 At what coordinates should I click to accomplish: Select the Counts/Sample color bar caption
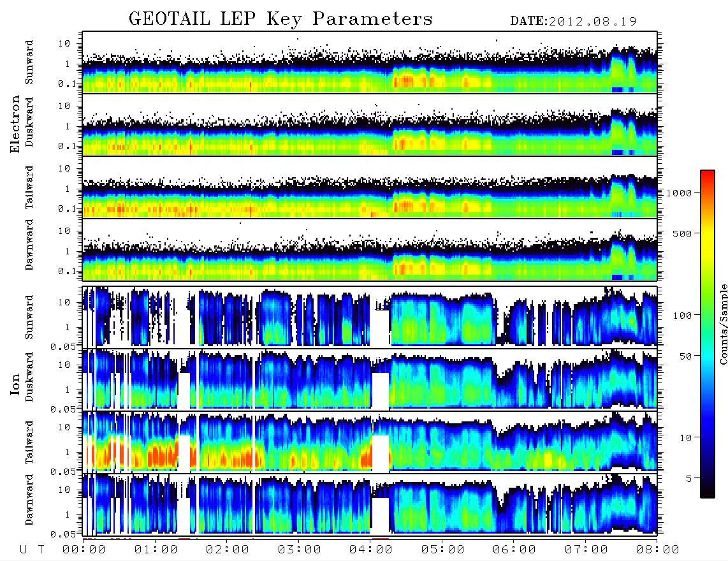[x=723, y=324]
